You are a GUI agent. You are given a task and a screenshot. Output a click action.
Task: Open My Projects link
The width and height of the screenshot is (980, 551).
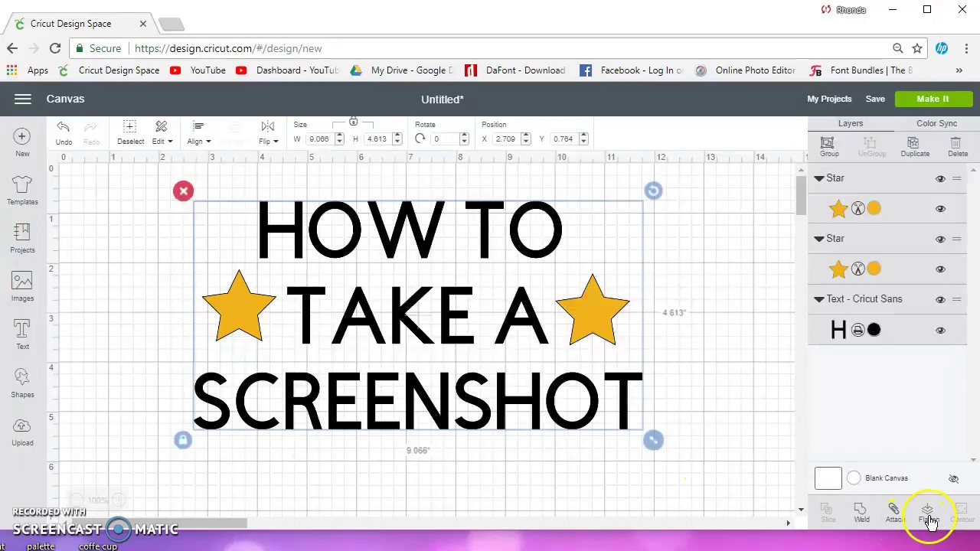[x=829, y=99]
